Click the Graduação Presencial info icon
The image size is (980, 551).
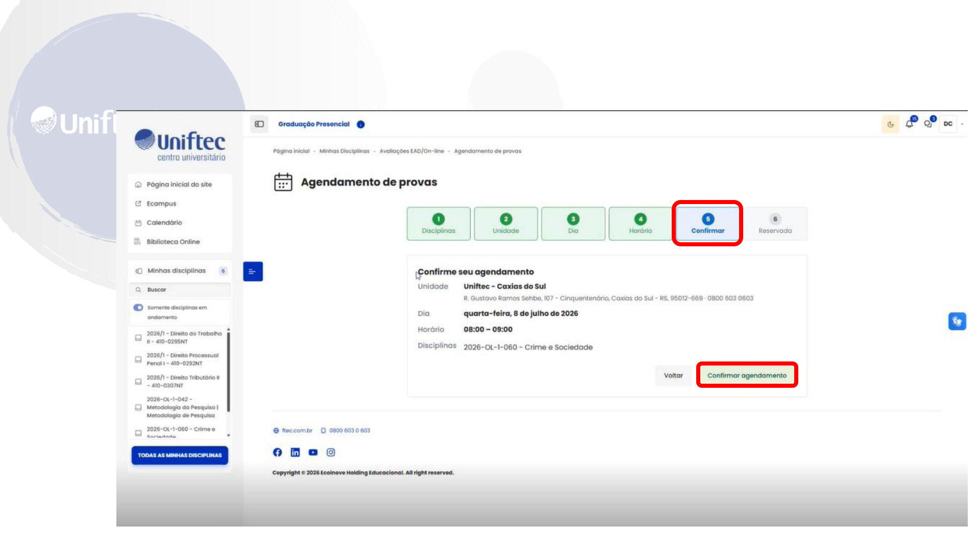(361, 124)
